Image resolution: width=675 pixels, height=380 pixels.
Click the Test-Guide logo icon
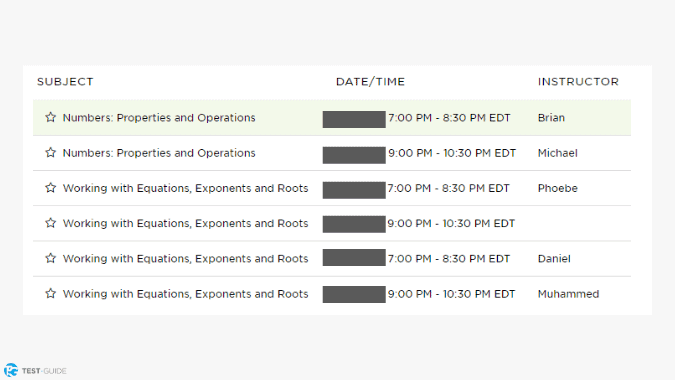(x=11, y=370)
